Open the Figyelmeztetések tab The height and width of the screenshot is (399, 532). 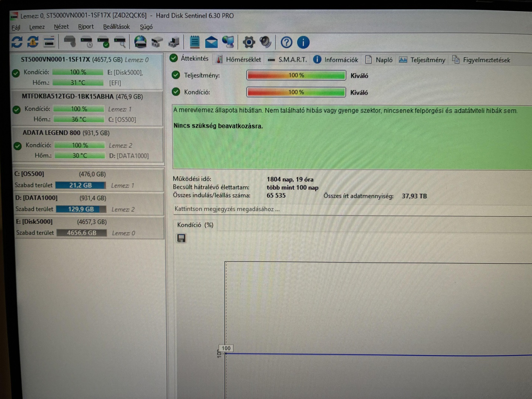tap(481, 60)
